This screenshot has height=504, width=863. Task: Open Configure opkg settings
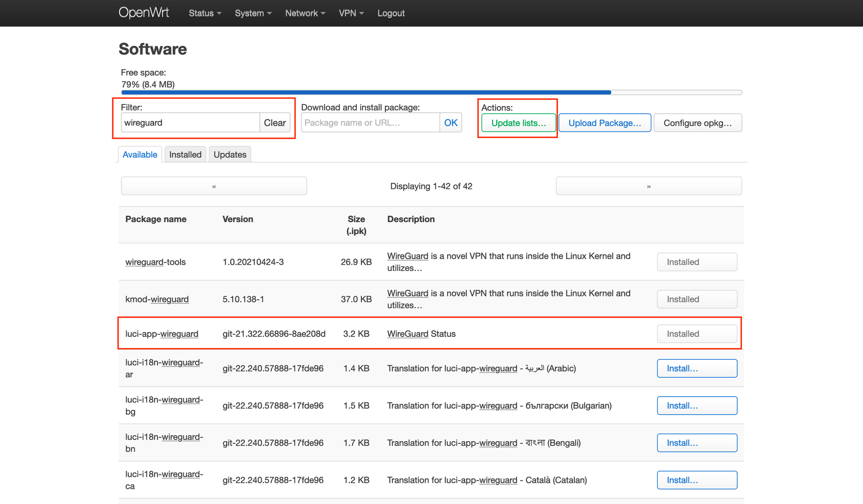697,123
